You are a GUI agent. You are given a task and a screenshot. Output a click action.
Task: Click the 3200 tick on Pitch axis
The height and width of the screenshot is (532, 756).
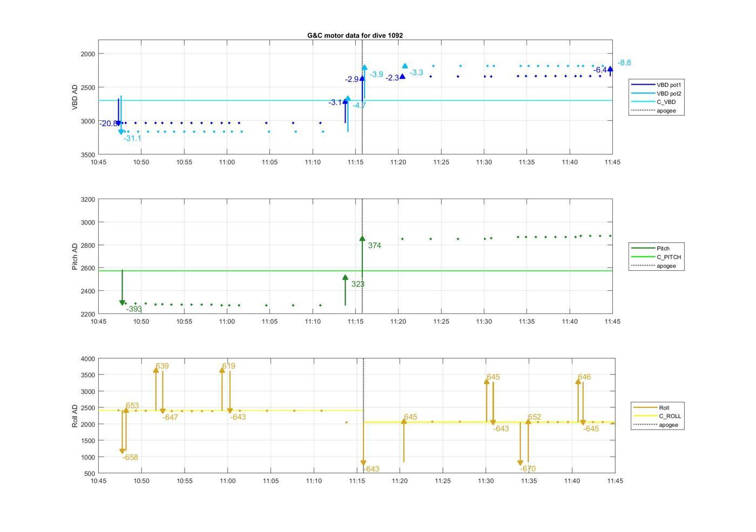point(87,200)
